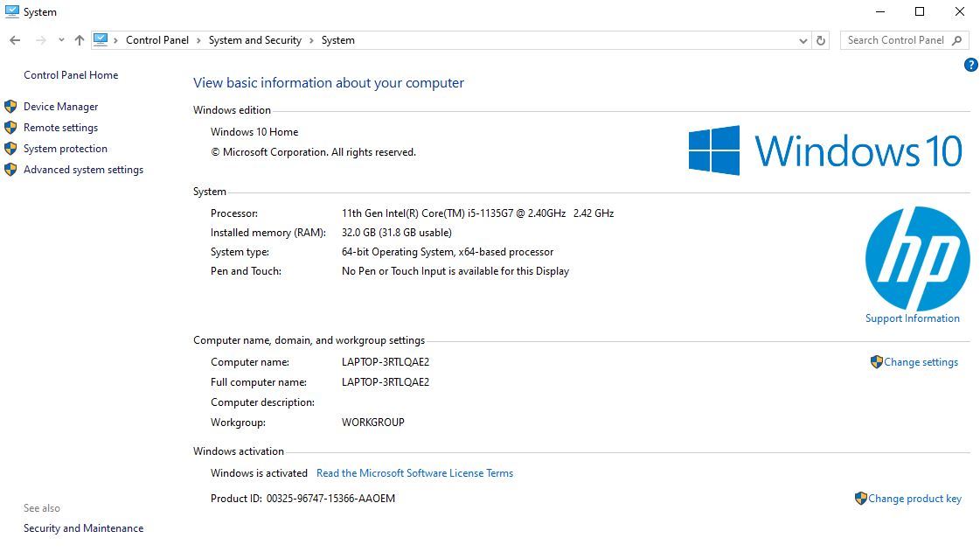The height and width of the screenshot is (552, 980).
Task: Click 'No Pen or Touch Input' text
Action: (x=455, y=271)
